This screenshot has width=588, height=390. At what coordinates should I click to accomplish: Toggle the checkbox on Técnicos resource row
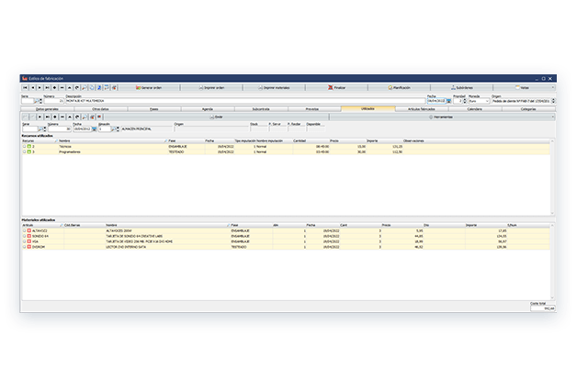click(25, 146)
